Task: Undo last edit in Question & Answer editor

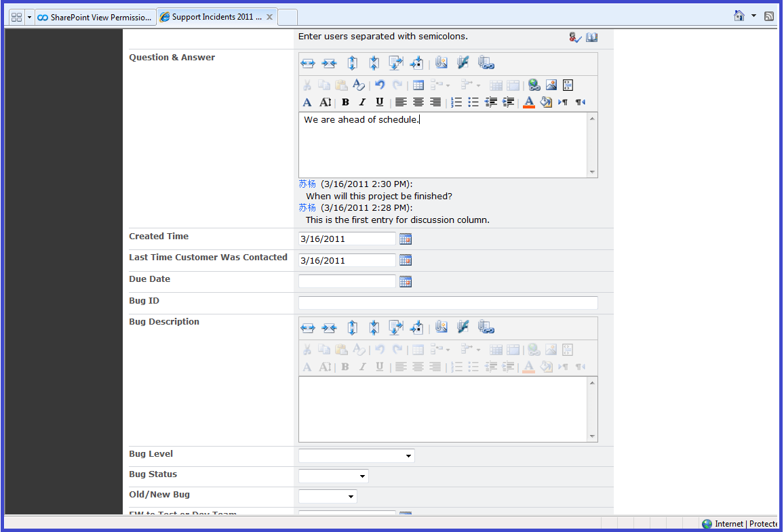Action: point(380,85)
